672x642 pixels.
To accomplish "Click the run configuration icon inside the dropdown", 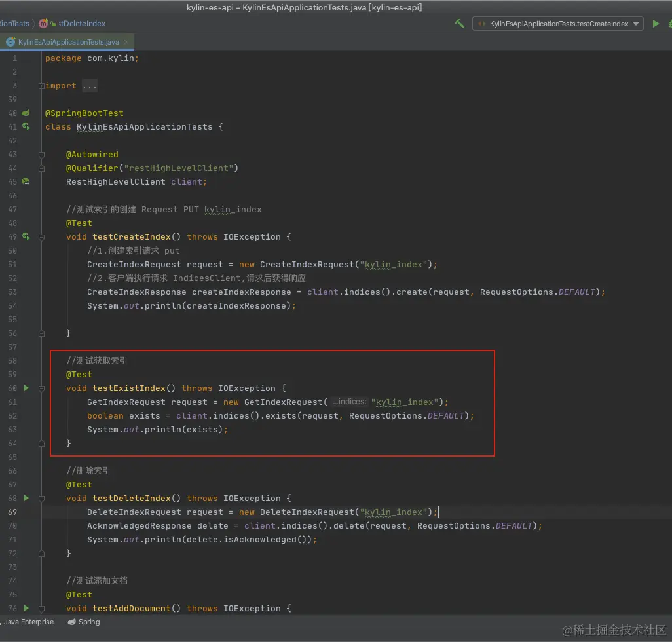I will [481, 24].
